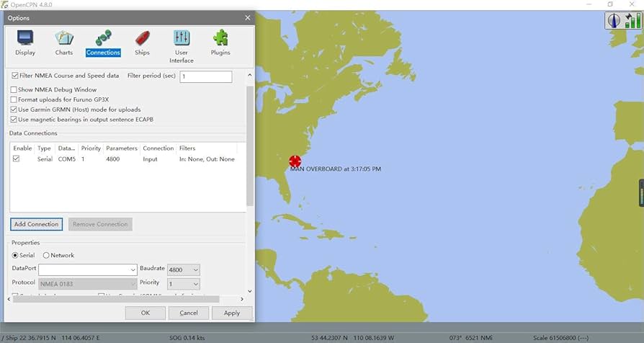Click the Apply button
The height and width of the screenshot is (343, 644).
[232, 313]
